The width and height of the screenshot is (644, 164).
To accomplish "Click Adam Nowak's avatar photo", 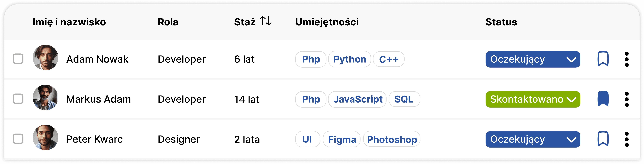I will tap(46, 58).
